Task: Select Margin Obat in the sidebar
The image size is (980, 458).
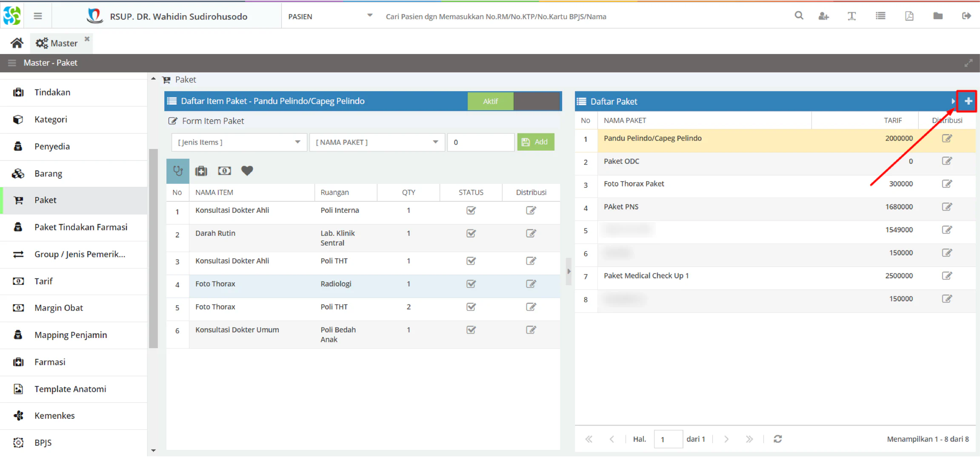Action: (x=74, y=308)
